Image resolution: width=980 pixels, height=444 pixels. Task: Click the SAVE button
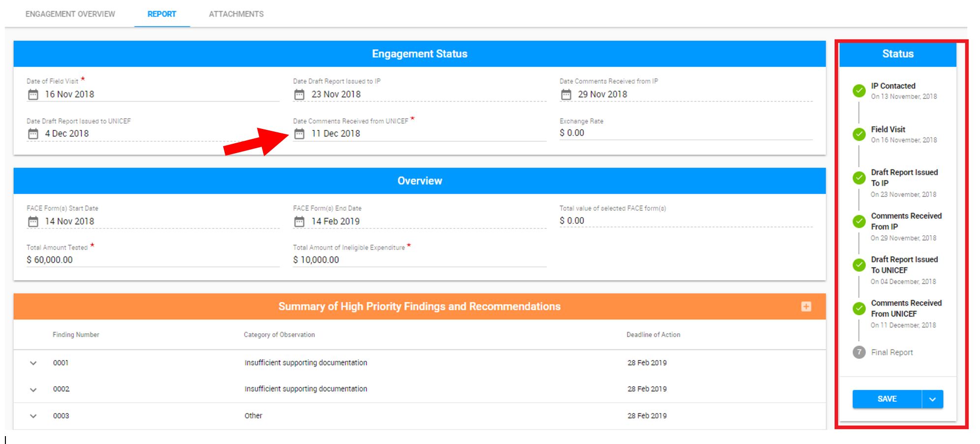tap(887, 399)
